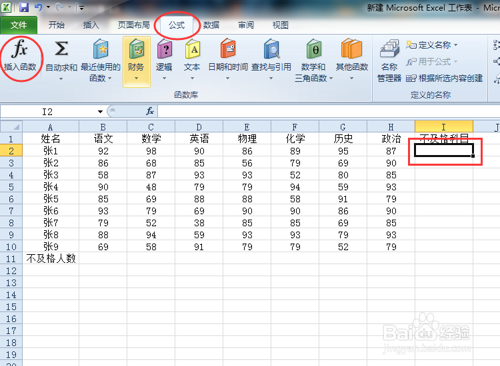The width and height of the screenshot is (500, 366).
Task: Open the Name Manager (名称管理器)
Action: [389, 62]
